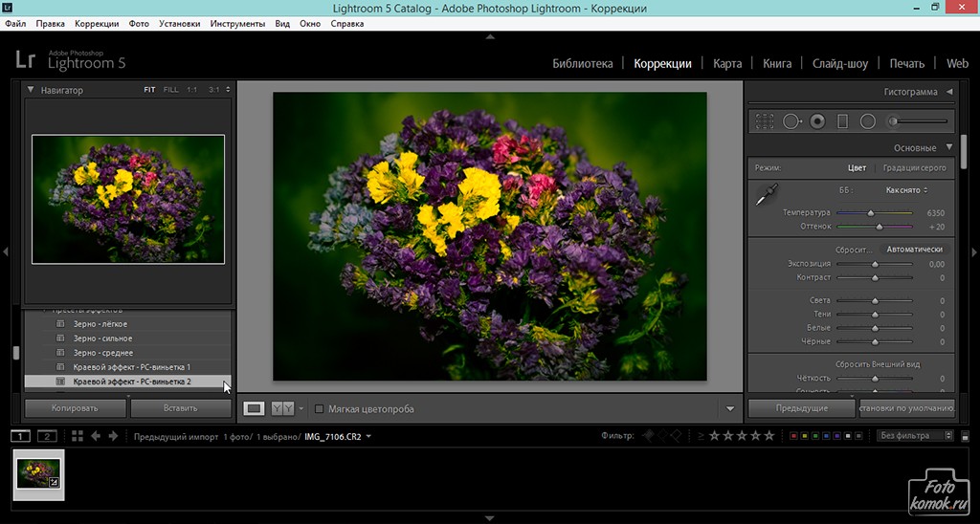Set Navigator zoom to FILL
The width and height of the screenshot is (980, 524).
coord(170,90)
